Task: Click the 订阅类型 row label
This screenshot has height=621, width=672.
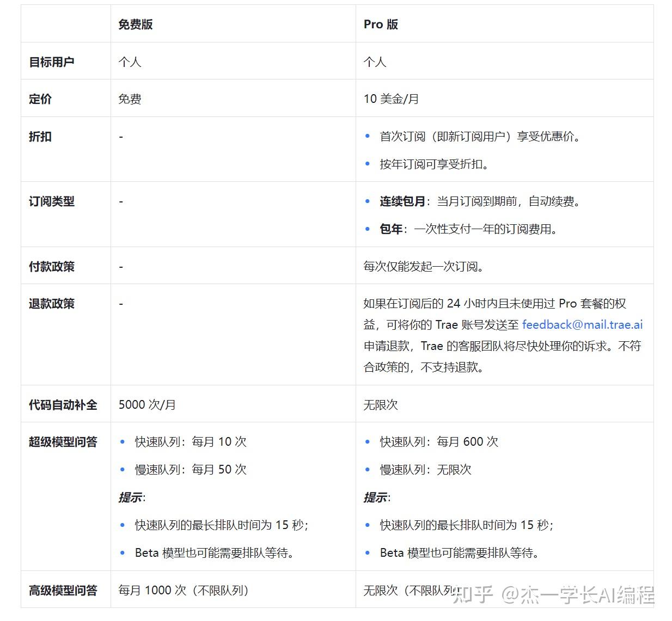Action: point(51,201)
